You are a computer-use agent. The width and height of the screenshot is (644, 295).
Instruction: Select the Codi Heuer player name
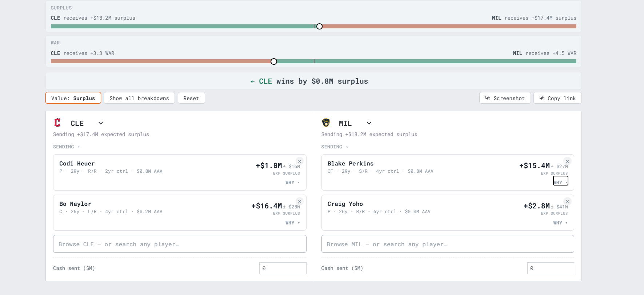click(x=77, y=164)
